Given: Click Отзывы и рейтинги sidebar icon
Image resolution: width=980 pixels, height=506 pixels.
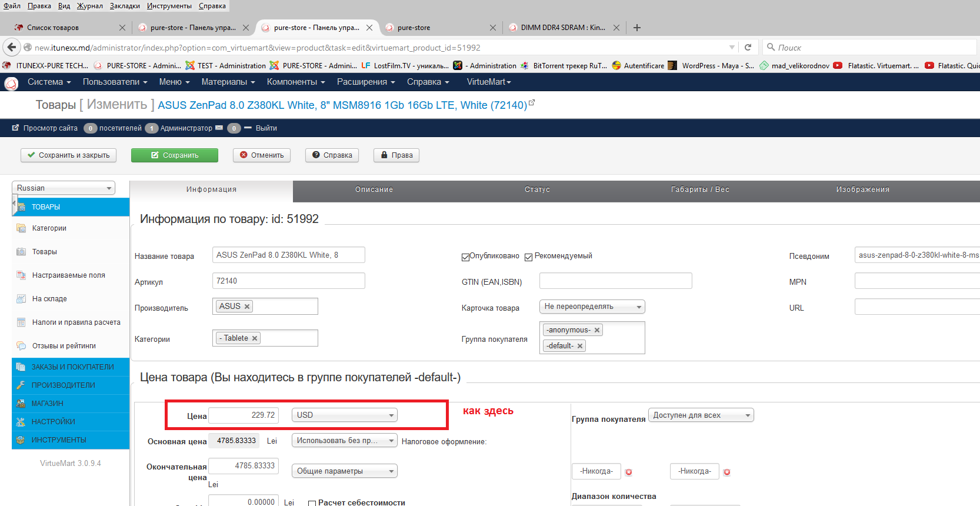Looking at the screenshot, I should pos(21,346).
